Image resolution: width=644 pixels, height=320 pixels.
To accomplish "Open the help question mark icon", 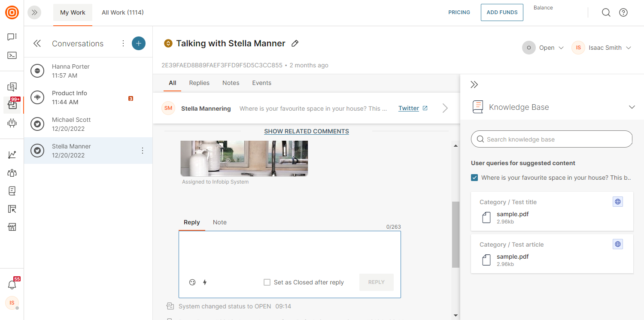I will click(x=623, y=12).
